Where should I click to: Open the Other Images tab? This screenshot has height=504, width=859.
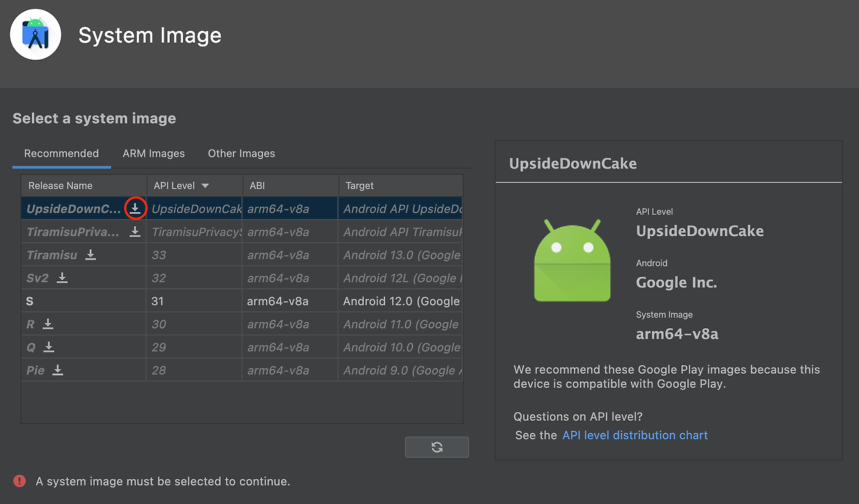pyautogui.click(x=242, y=154)
